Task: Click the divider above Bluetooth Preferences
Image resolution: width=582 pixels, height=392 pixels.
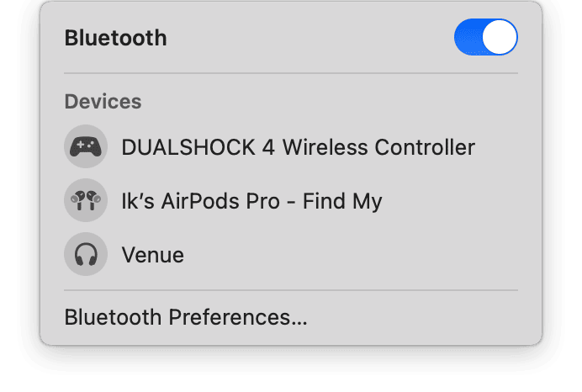Action: [x=290, y=291]
